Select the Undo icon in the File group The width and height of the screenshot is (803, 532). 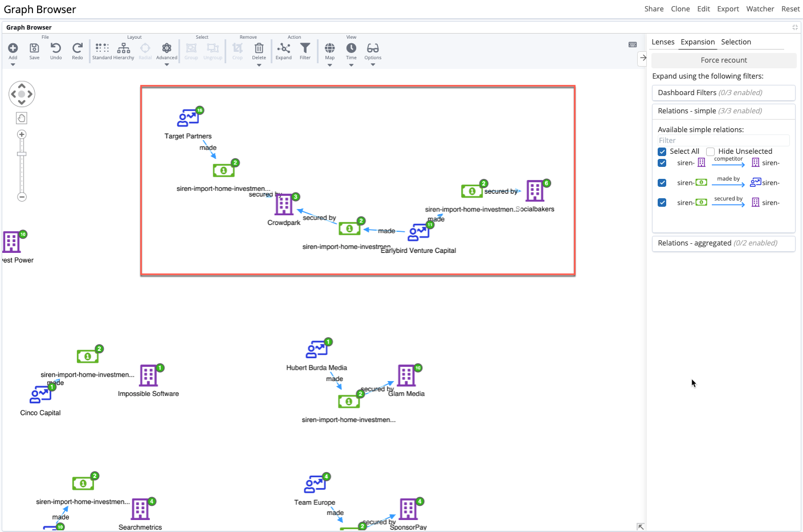[55, 51]
